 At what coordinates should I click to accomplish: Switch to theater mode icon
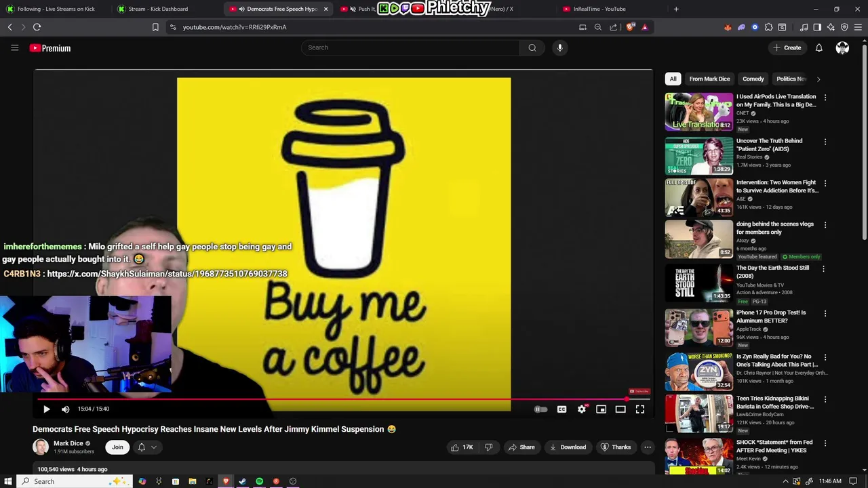620,409
